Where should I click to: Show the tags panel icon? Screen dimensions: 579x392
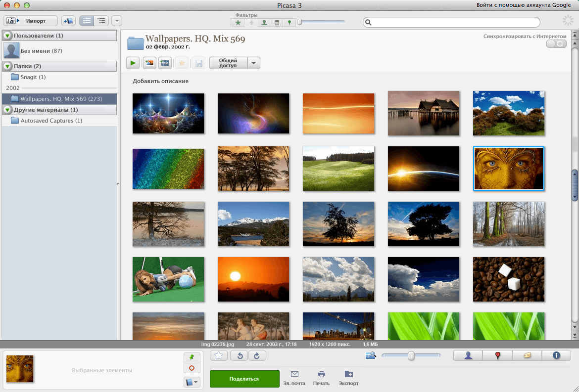click(x=527, y=355)
